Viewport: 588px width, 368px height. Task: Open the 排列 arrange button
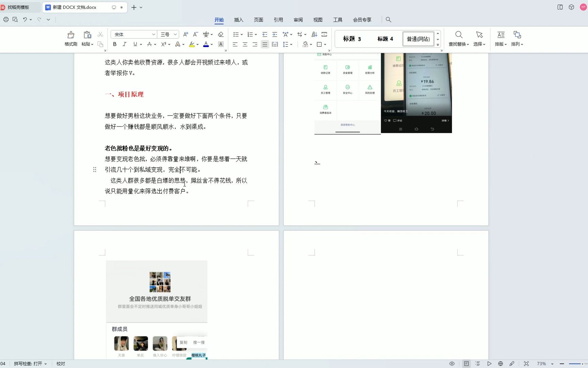pos(517,39)
